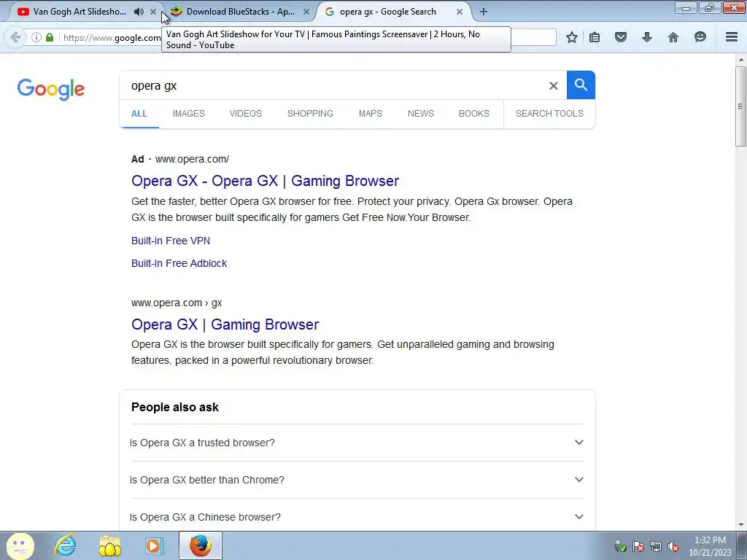Click inside the opera gx search box
The image size is (747, 560).
tap(333, 86)
